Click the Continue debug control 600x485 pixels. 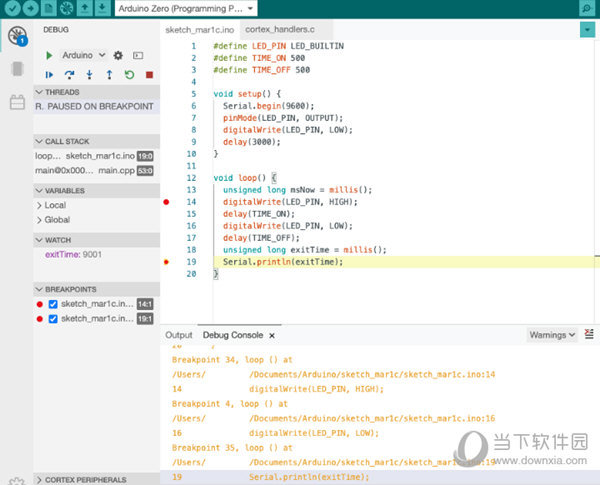point(49,75)
